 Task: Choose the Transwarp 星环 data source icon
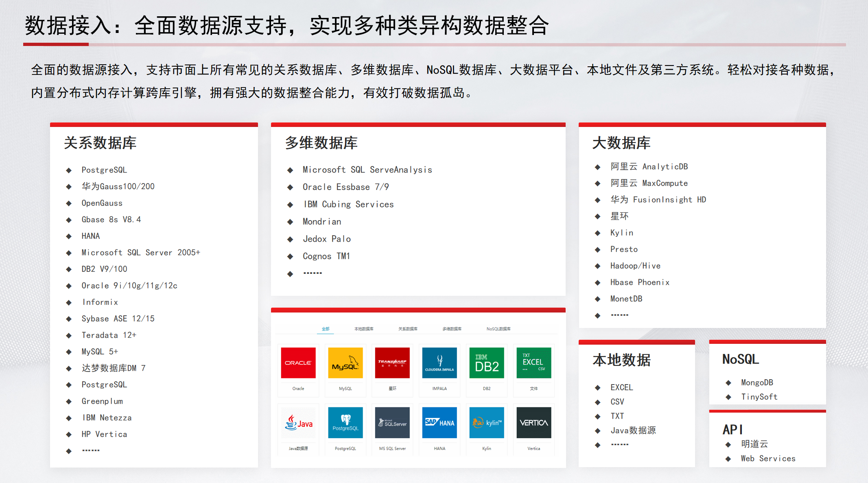click(x=392, y=363)
